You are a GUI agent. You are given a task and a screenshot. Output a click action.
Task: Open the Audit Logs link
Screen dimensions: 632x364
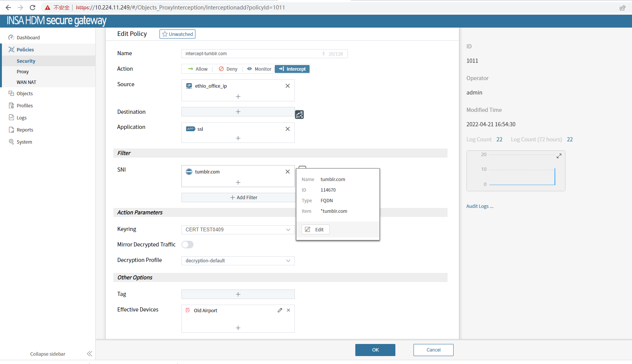coord(479,206)
